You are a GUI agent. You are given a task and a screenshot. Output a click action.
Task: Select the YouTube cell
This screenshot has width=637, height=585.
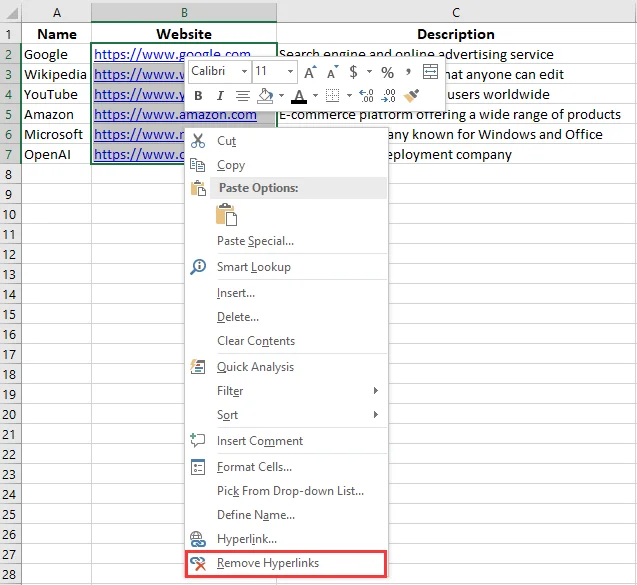(56, 94)
